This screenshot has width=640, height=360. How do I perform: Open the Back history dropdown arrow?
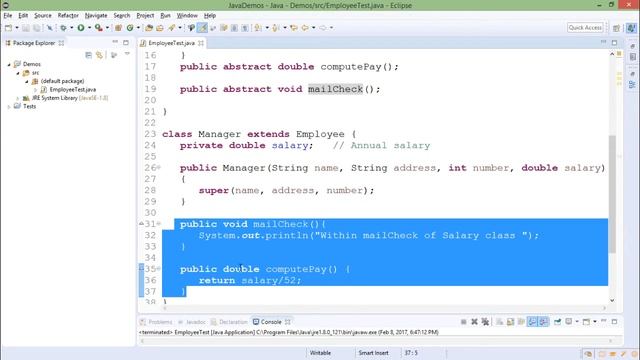point(313,28)
